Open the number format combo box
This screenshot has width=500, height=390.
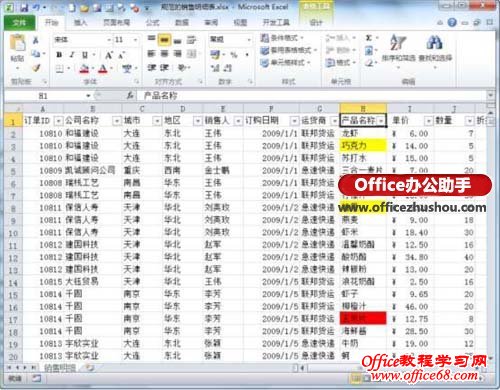point(230,40)
